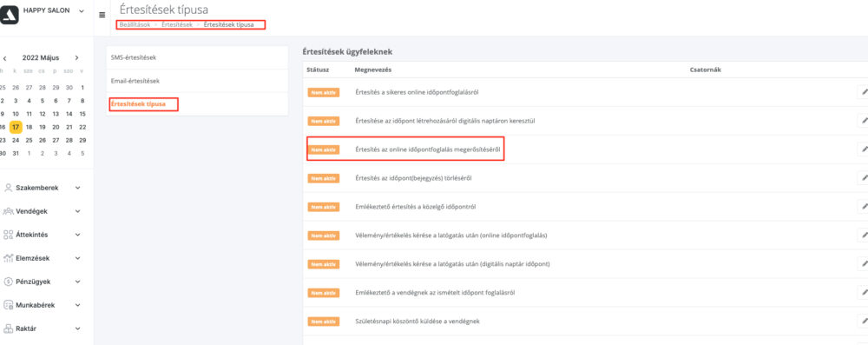Expand the Szakemberek menu chevron

(x=77, y=188)
